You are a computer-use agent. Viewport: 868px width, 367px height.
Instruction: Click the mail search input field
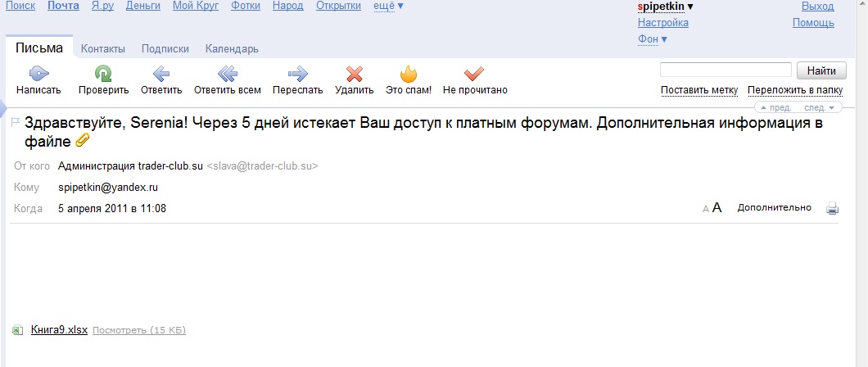726,70
